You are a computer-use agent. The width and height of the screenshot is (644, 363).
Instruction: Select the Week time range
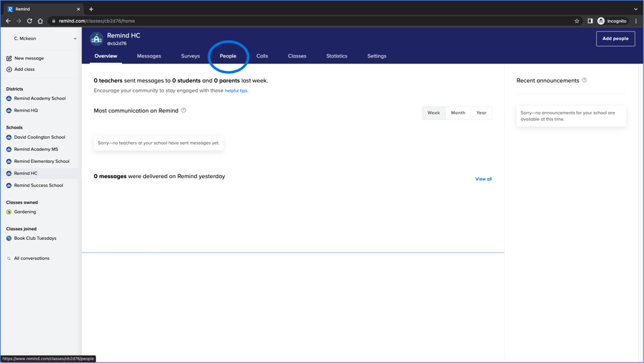(434, 113)
